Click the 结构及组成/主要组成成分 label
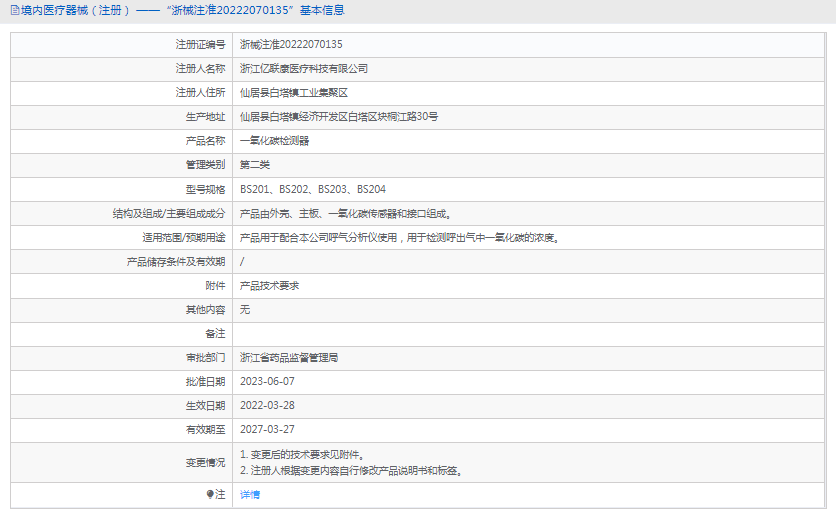 click(169, 214)
